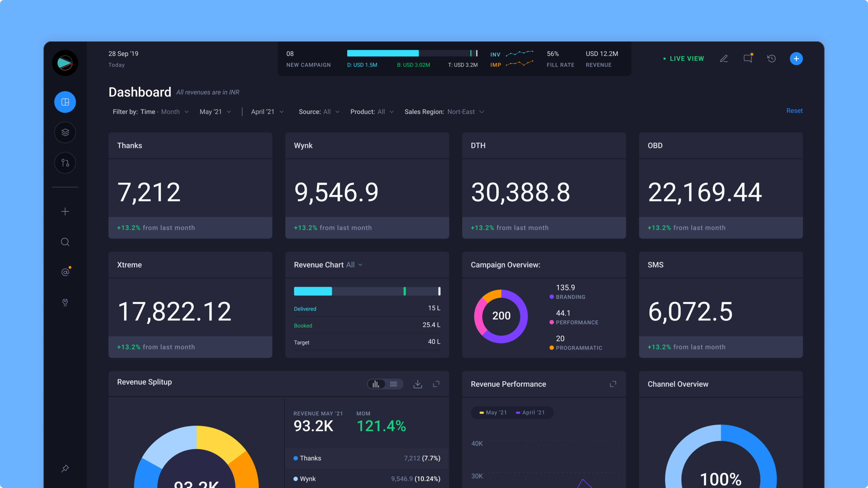Click the Wynk revenue card
868x488 pixels.
(x=367, y=185)
